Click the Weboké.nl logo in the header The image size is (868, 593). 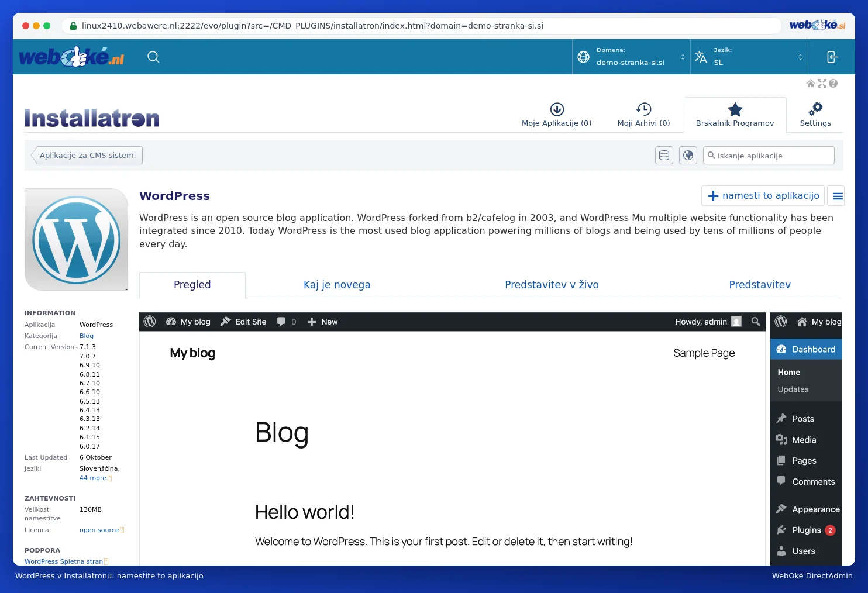point(71,57)
